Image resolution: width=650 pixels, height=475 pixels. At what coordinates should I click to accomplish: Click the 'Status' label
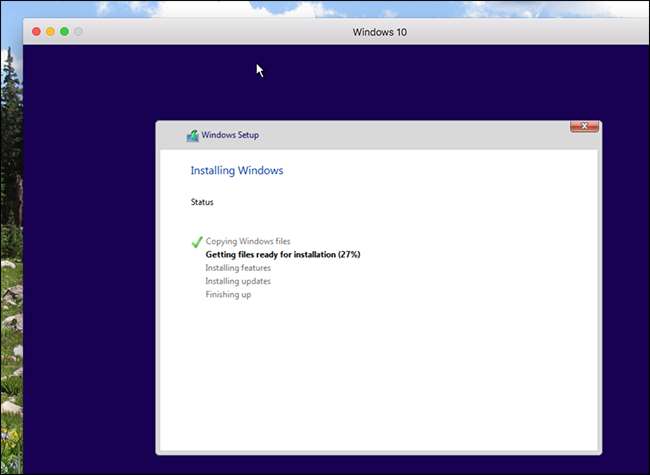click(202, 202)
